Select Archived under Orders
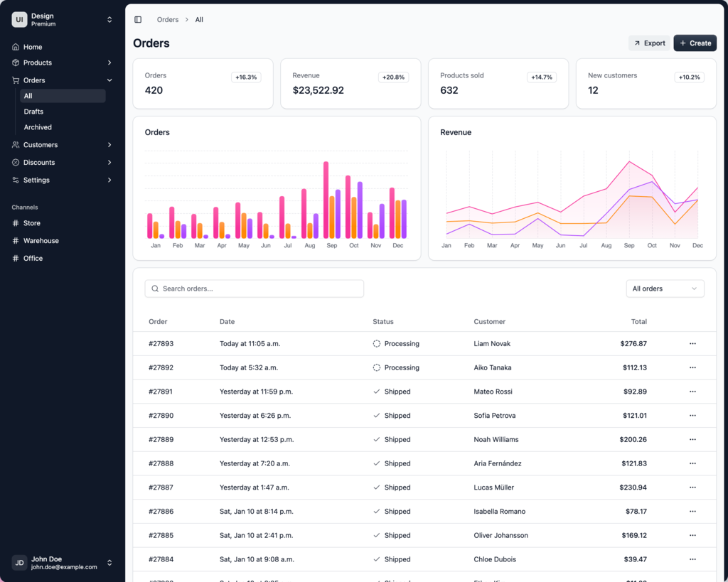This screenshot has width=728, height=582. [38, 127]
